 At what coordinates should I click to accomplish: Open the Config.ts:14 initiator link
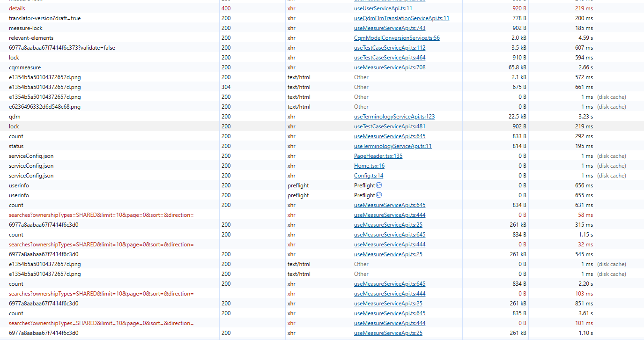(x=369, y=176)
